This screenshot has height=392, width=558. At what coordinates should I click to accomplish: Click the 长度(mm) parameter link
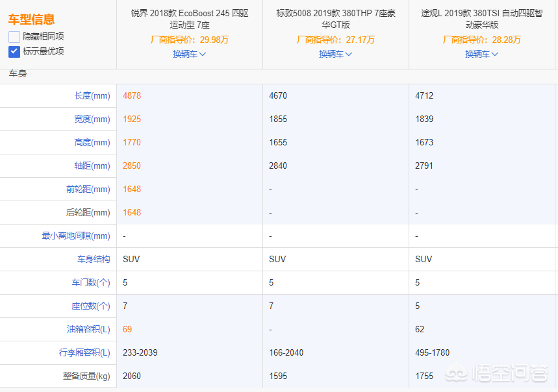pos(92,95)
